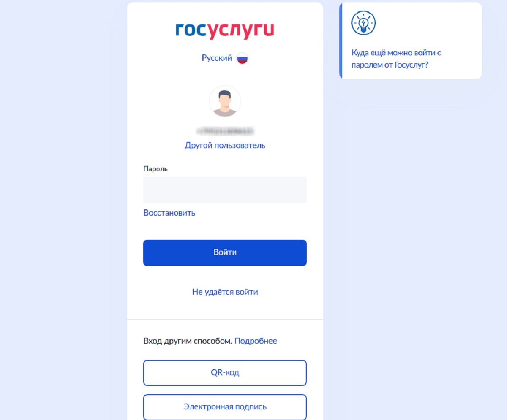Viewport: 507px width, 420px height.
Task: Click the Восстановить password link
Action: 169,213
